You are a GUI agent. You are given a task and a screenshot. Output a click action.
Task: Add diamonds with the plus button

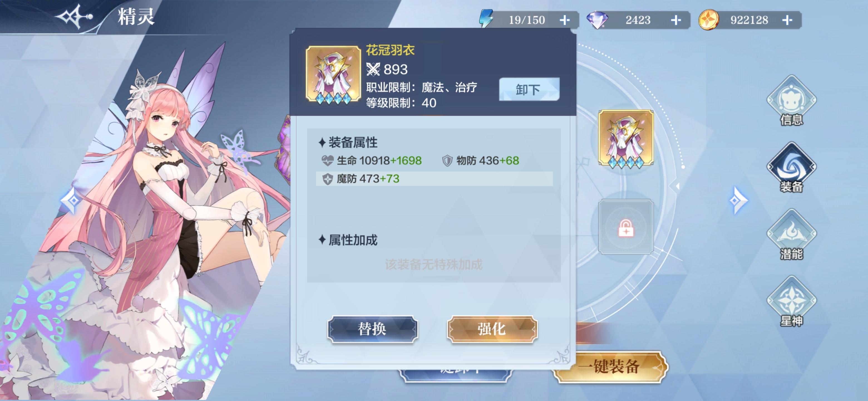coord(675,20)
